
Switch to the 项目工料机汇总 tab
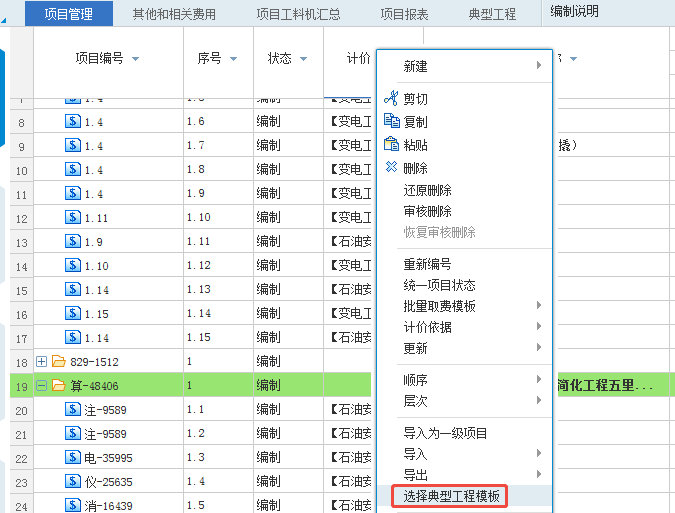point(298,14)
